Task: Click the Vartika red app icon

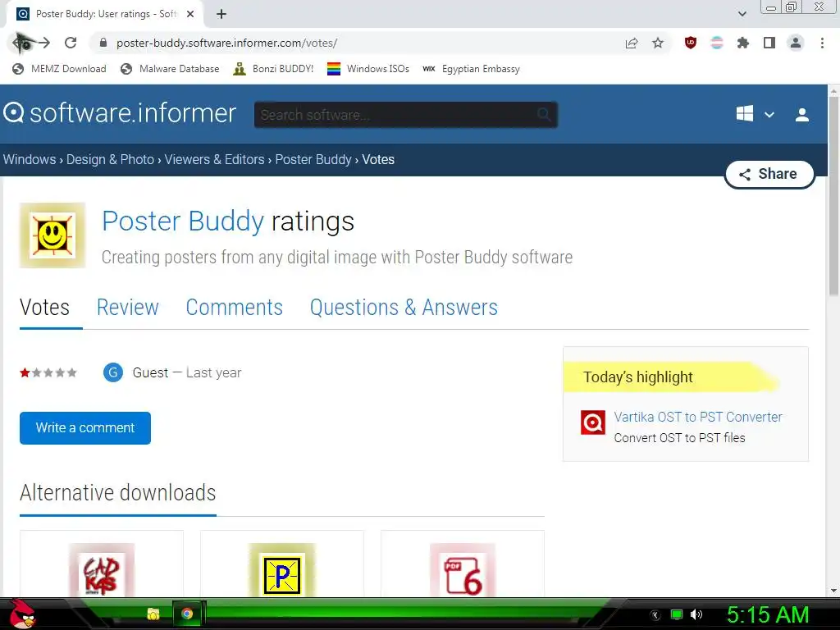Action: point(593,422)
